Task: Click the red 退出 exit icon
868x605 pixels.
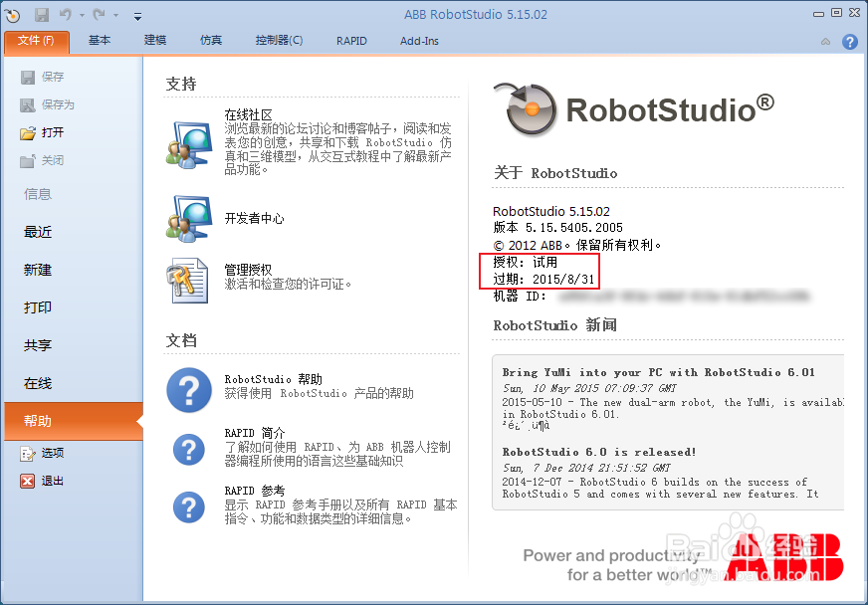Action: 28,481
